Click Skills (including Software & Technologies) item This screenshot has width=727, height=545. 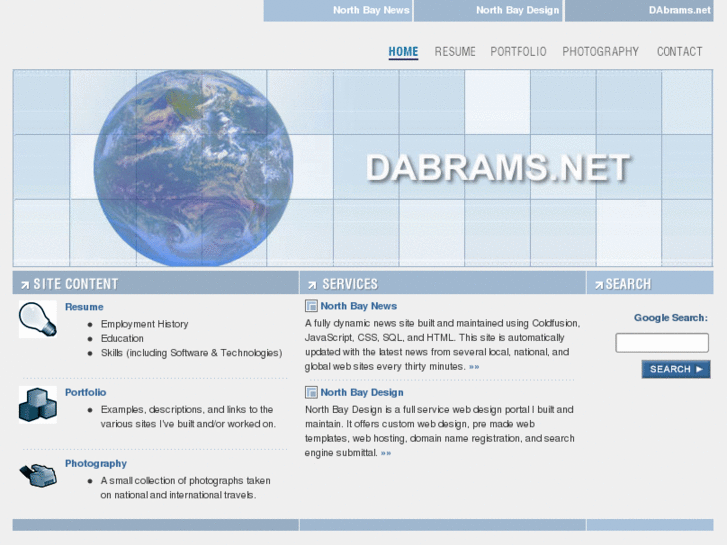pyautogui.click(x=191, y=353)
